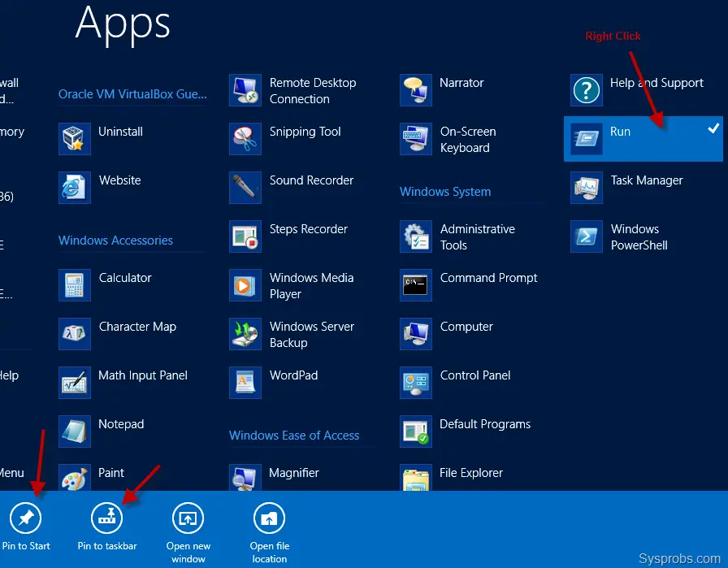
Task: Open Remote Desktop Connection icon
Action: pyautogui.click(x=245, y=90)
